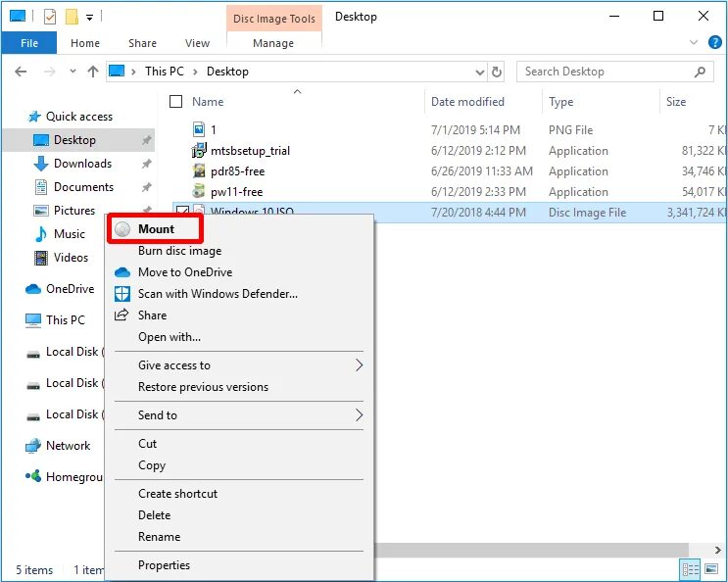Go back with the back arrow
728x582 pixels.
21,72
